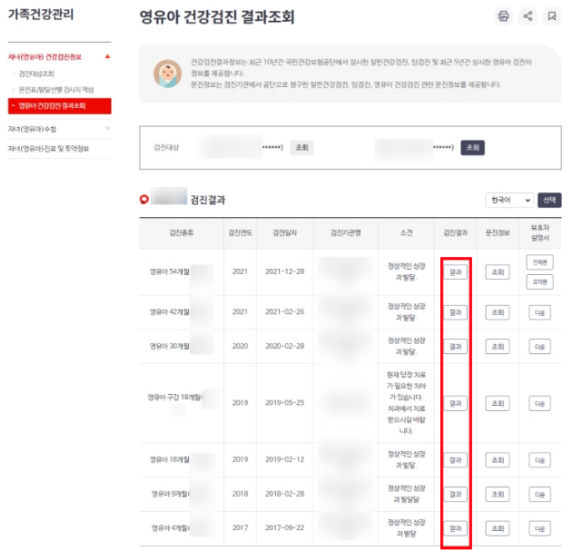This screenshot has width=573, height=552.
Task: Click 요약본 guide button in 54개월 row
Action: click(x=540, y=282)
